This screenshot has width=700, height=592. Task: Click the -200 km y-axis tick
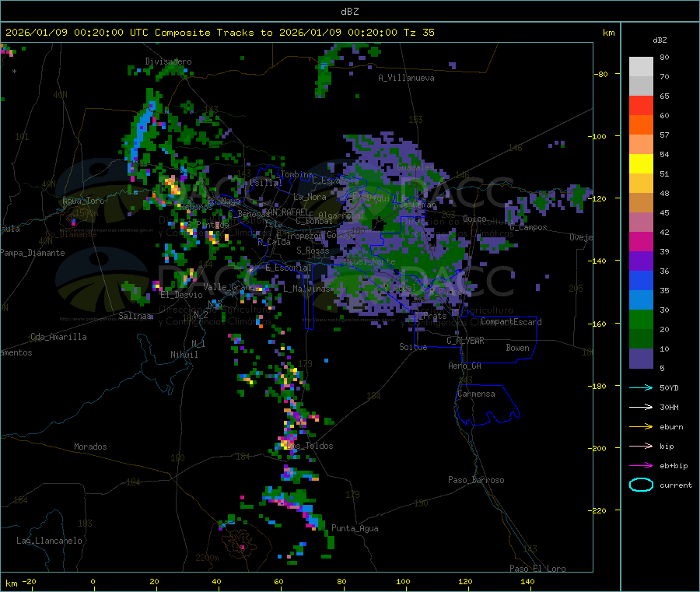tap(597, 448)
